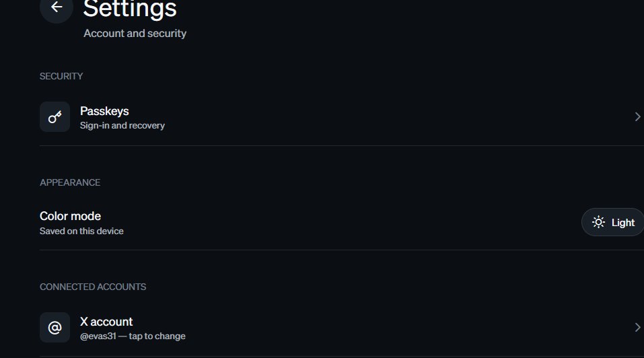
Task: Open the X account entry
Action: [342, 328]
